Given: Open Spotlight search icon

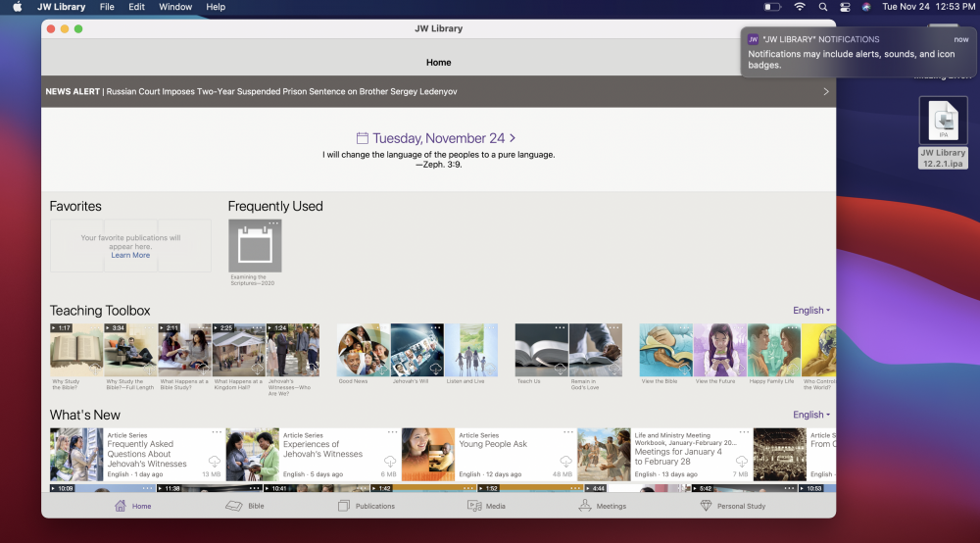Looking at the screenshot, I should 822,7.
